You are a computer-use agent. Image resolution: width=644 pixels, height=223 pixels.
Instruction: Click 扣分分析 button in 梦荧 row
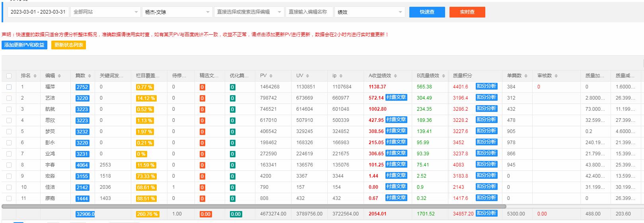coord(486,131)
